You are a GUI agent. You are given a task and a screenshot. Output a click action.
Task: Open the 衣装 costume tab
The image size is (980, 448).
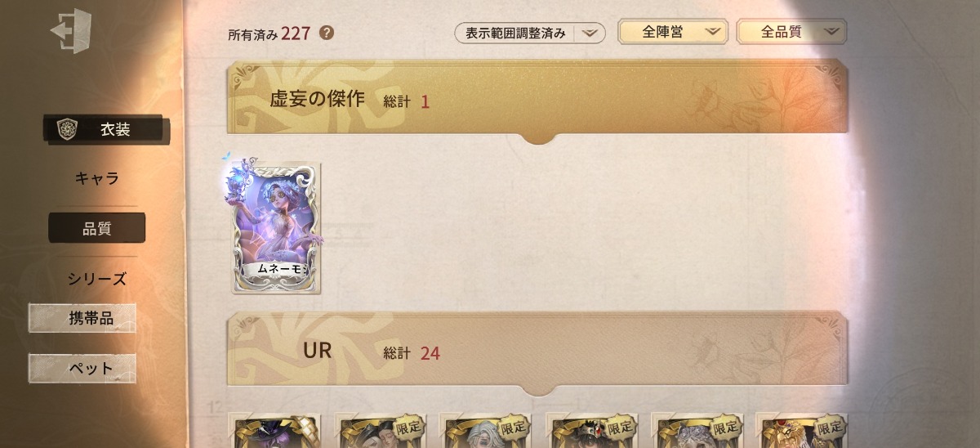coord(106,129)
